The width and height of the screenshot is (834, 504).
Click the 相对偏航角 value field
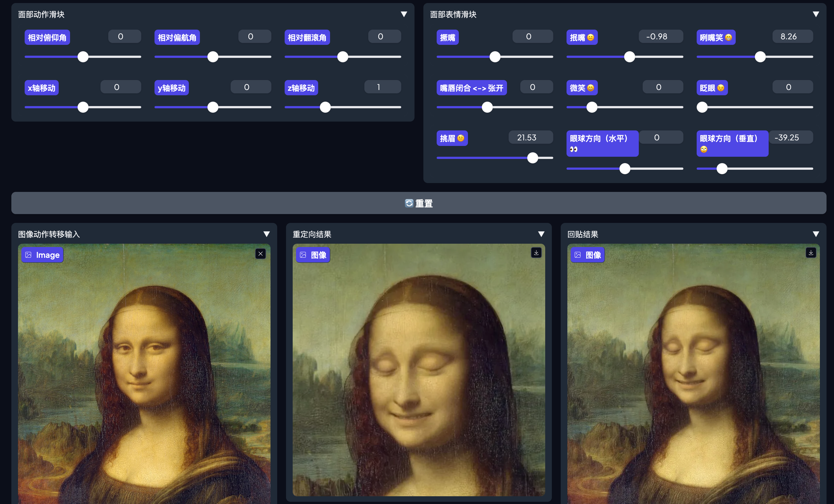pos(254,37)
